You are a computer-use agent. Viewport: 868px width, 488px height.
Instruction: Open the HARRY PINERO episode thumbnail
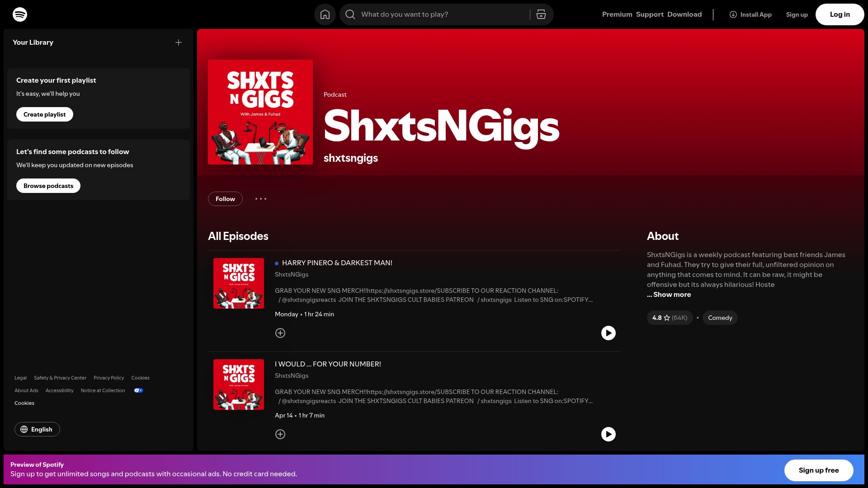(x=239, y=283)
